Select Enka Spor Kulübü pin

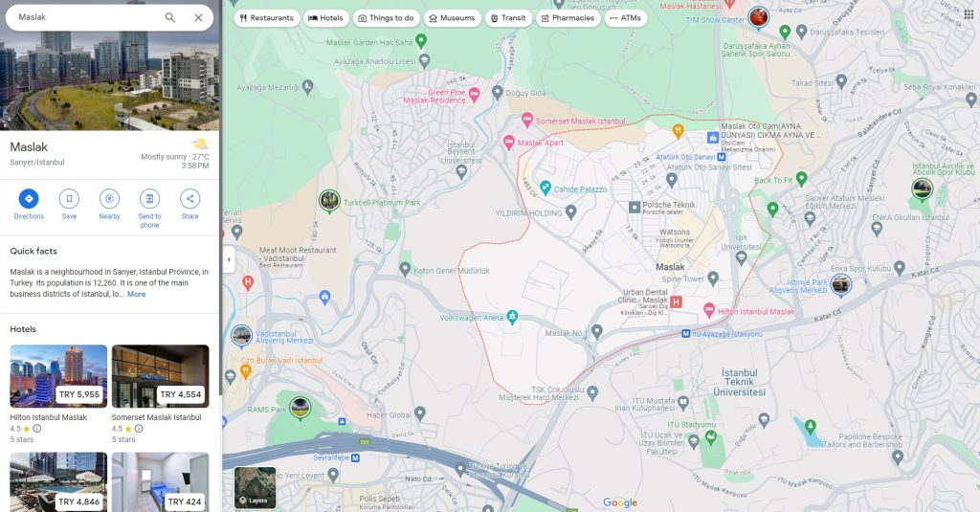(x=900, y=268)
